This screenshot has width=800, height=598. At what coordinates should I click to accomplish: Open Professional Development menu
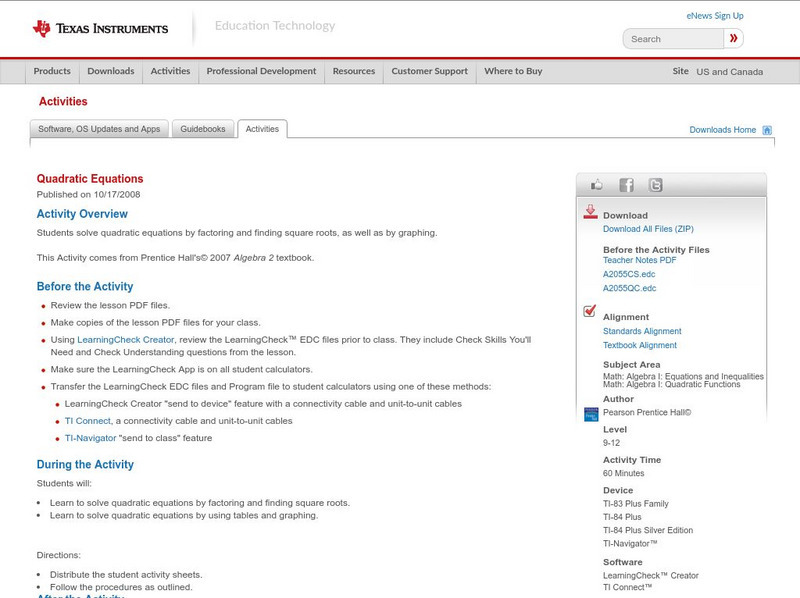261,71
